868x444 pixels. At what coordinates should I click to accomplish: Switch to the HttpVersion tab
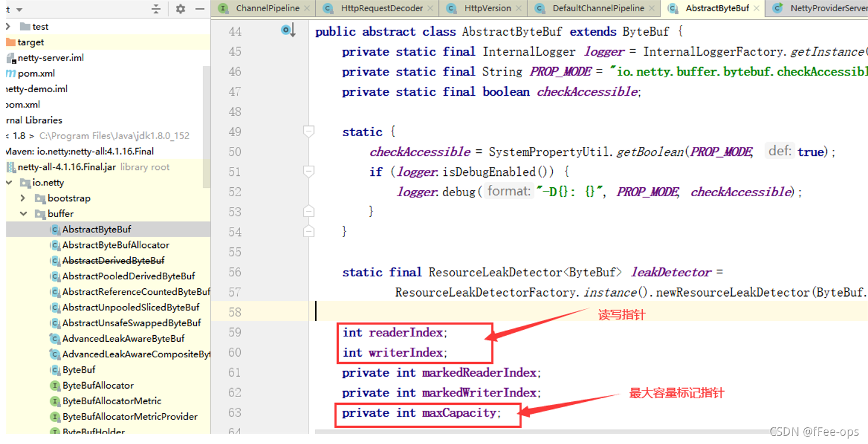click(x=488, y=8)
